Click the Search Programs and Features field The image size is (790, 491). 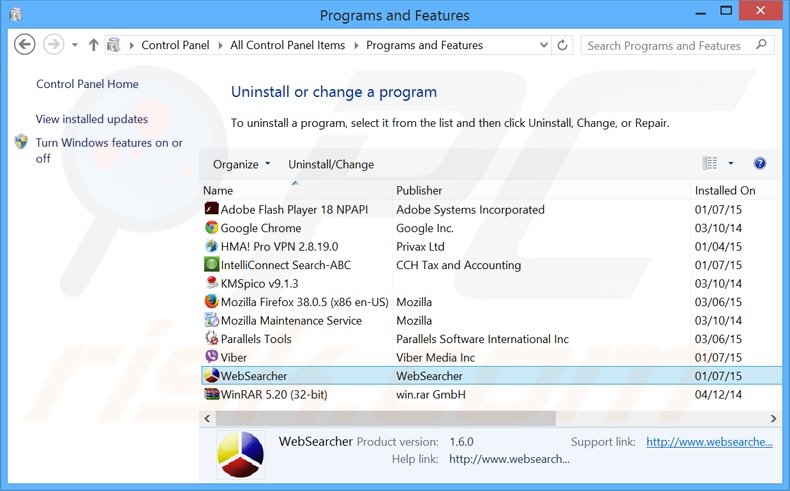point(678,45)
